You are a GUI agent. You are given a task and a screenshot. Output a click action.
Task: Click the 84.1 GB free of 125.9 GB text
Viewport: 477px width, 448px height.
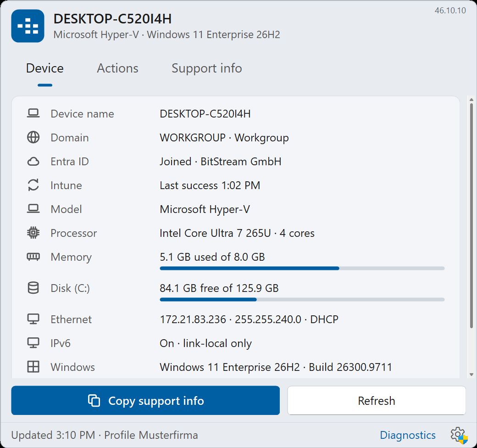click(x=219, y=288)
